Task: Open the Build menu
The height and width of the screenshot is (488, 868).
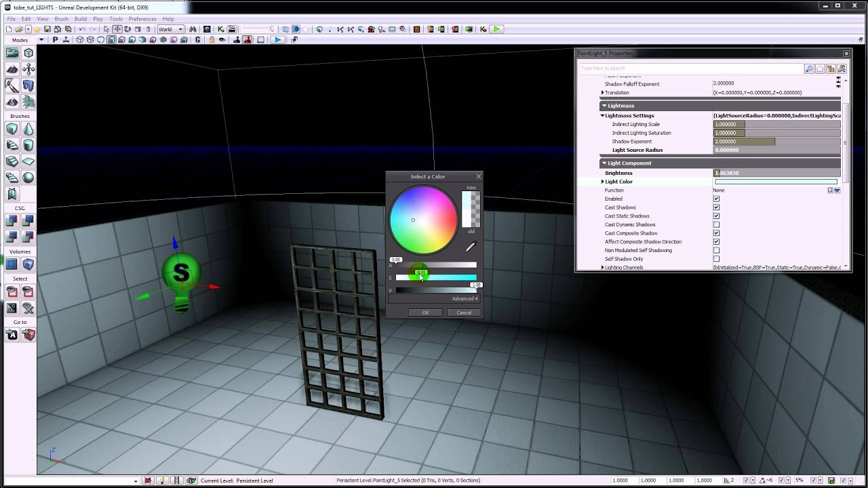Action: (x=81, y=19)
